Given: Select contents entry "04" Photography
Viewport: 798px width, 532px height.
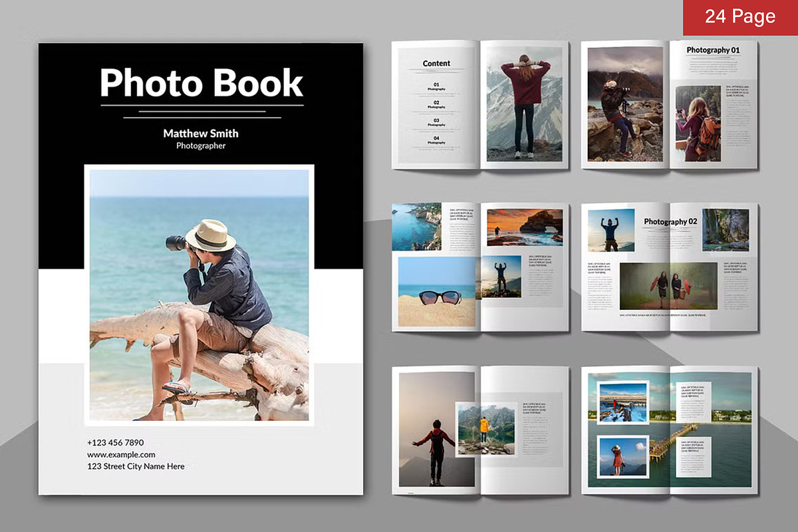Looking at the screenshot, I should 436,140.
